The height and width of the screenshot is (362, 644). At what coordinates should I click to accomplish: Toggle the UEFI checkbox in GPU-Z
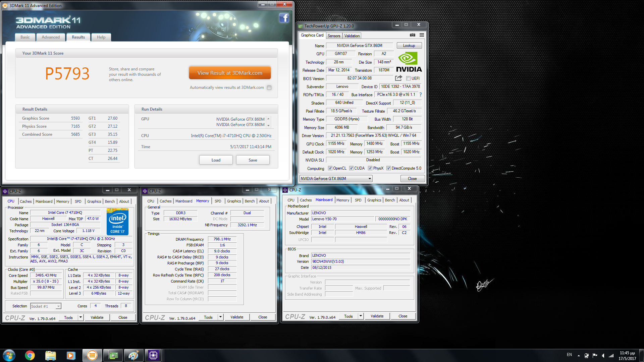click(x=408, y=78)
